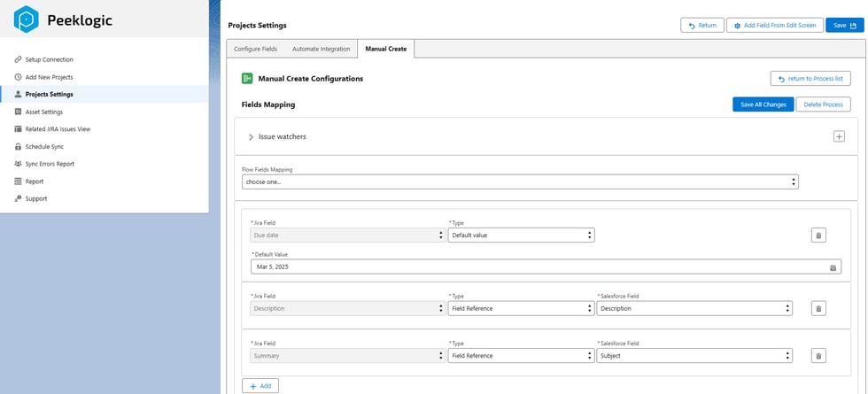Open Sync Errors Report

click(50, 164)
